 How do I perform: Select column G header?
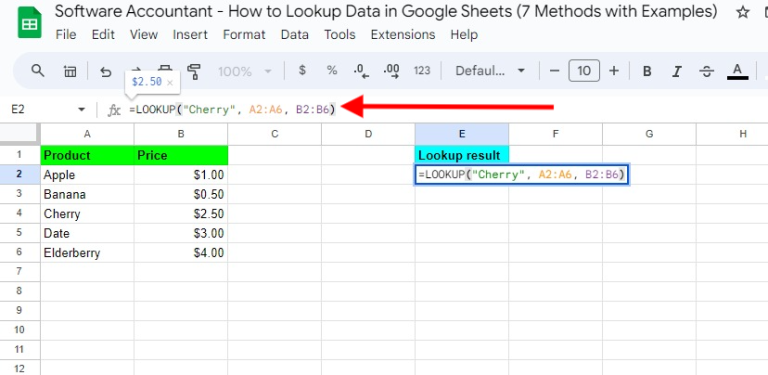(649, 134)
